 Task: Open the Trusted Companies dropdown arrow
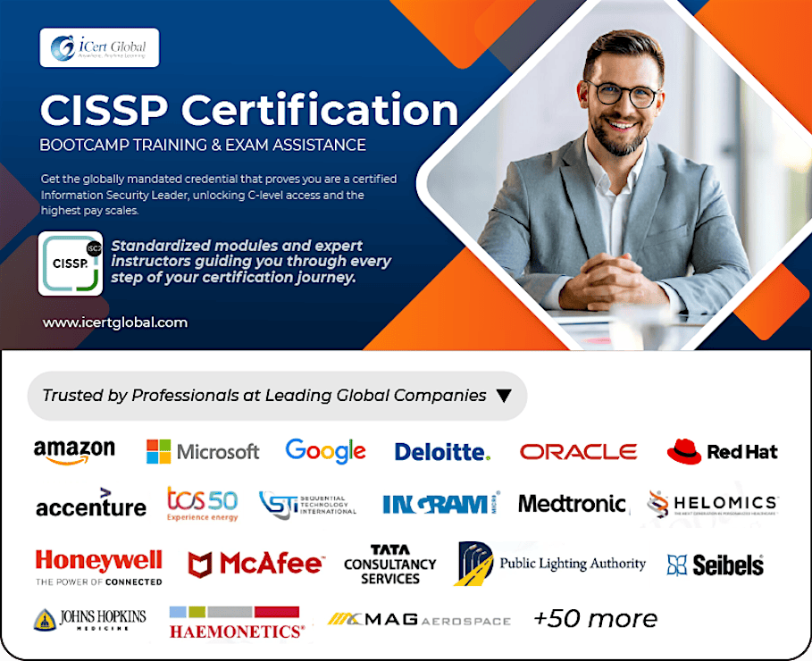[x=504, y=396]
